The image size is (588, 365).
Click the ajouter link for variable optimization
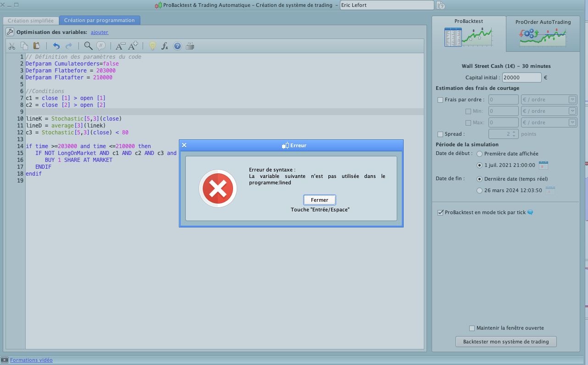coord(100,32)
